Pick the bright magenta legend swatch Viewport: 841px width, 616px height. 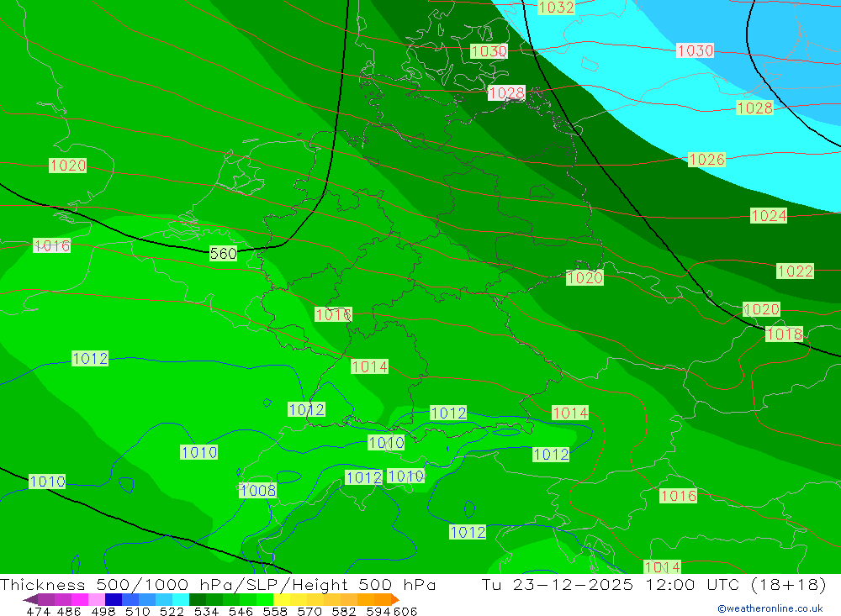click(80, 599)
